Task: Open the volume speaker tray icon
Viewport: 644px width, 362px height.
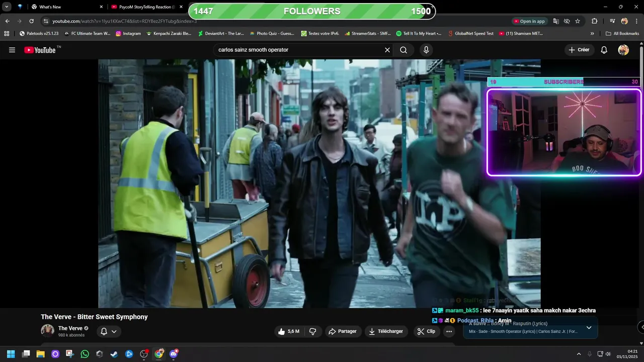Action: pos(608,354)
